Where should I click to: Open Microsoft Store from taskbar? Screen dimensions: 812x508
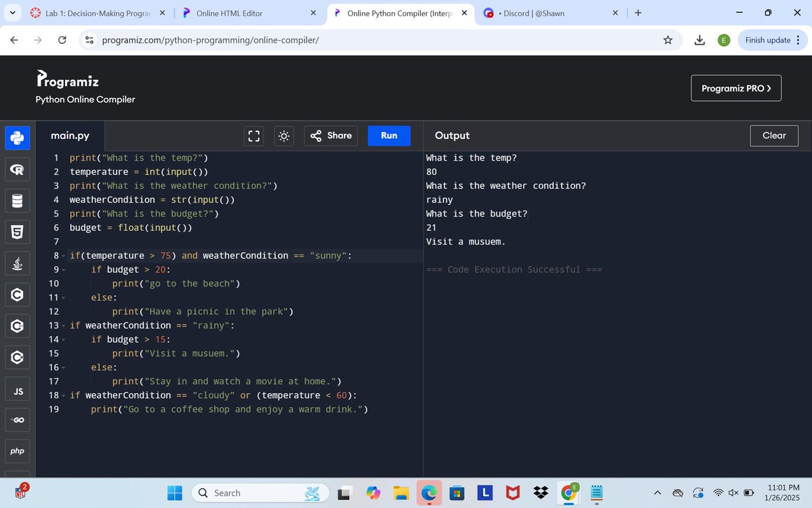[x=457, y=493]
